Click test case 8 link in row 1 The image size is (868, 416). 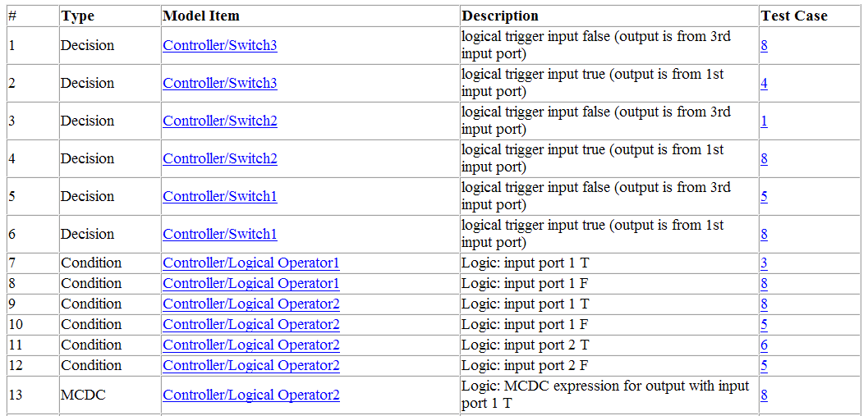764,45
